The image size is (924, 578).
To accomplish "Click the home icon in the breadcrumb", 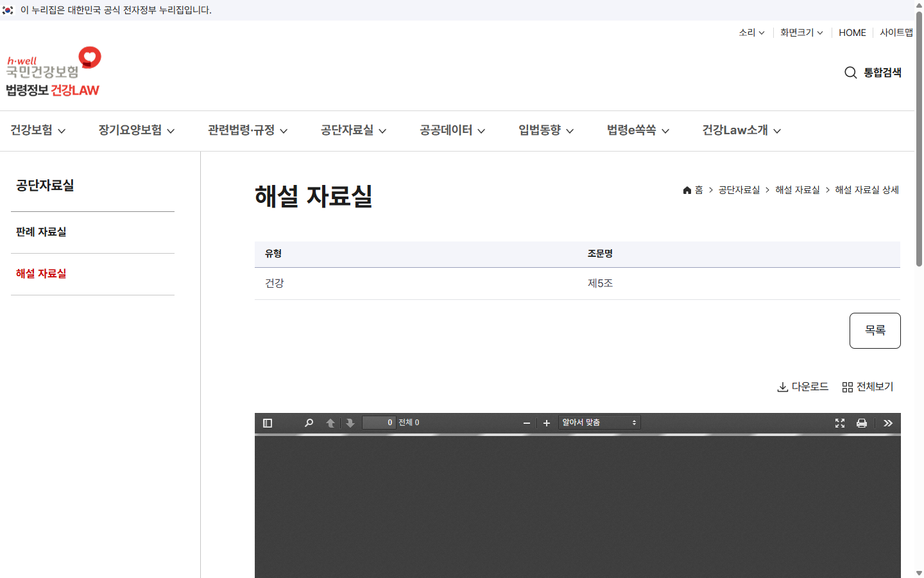I will [x=687, y=190].
